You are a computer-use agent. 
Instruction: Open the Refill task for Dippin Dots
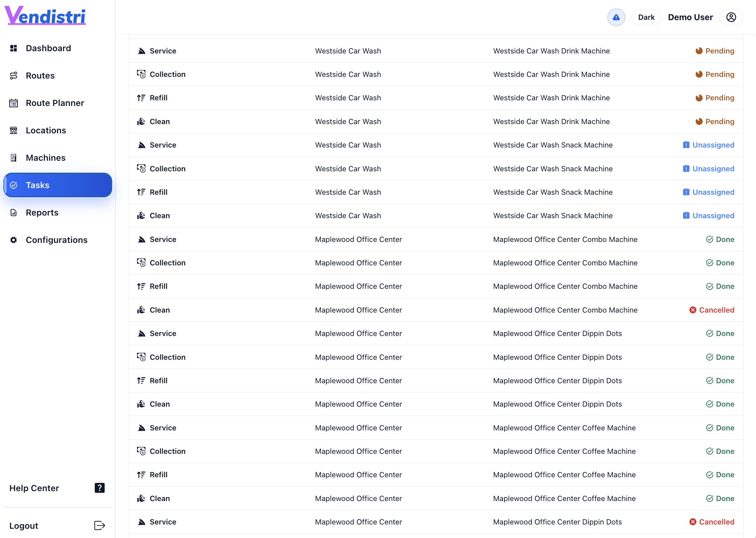click(158, 381)
